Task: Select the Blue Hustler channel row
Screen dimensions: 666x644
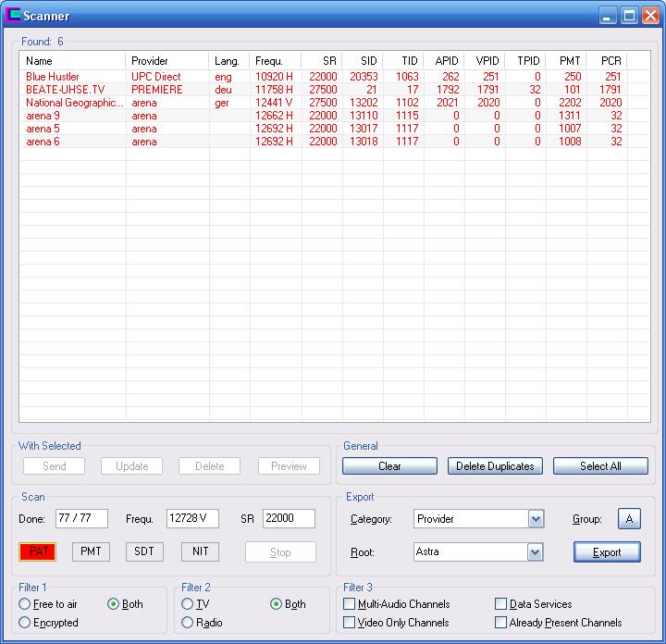Action: (335, 77)
